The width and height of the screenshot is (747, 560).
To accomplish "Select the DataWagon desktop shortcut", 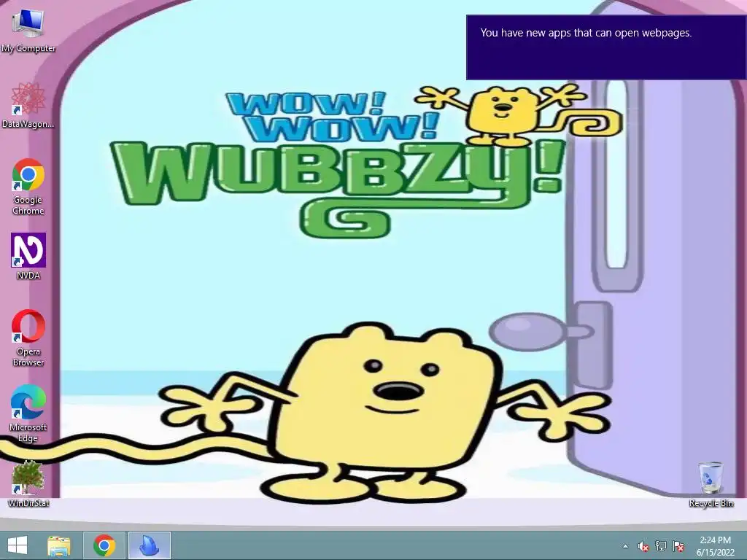I will 28,105.
